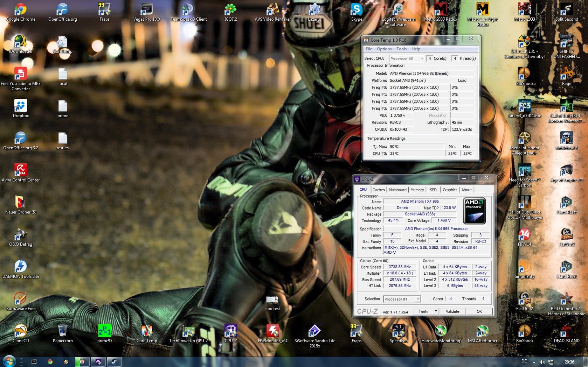Click the Battlefield 3 game shortcut
Viewport: 588px width, 367px height.
point(567,141)
